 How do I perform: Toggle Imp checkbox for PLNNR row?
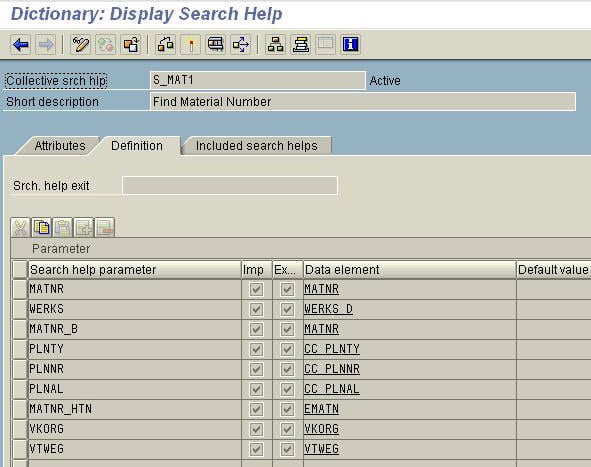coord(256,369)
